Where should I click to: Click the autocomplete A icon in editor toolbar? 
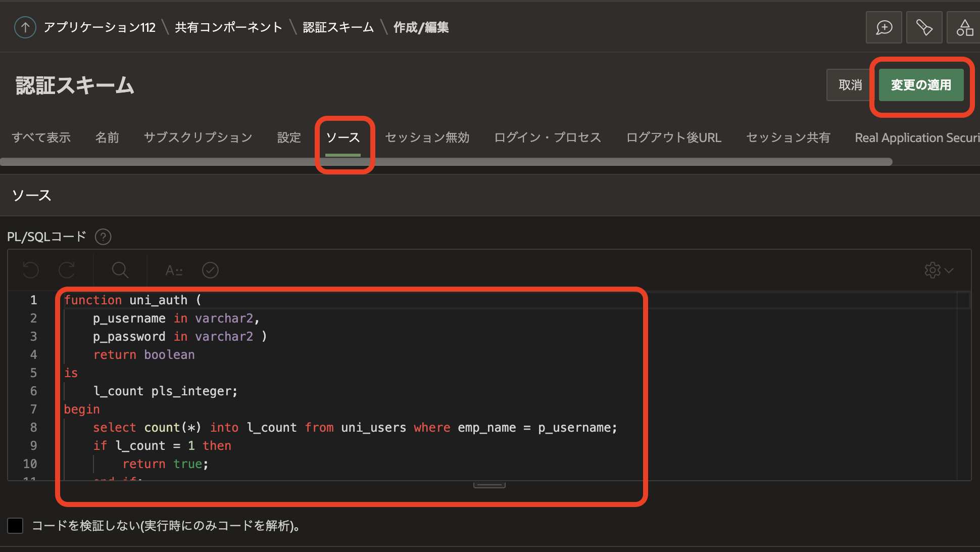point(174,270)
